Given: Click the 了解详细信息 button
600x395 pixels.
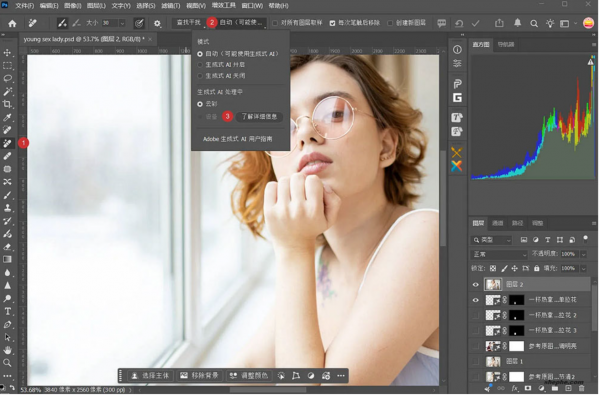Looking at the screenshot, I should point(259,117).
